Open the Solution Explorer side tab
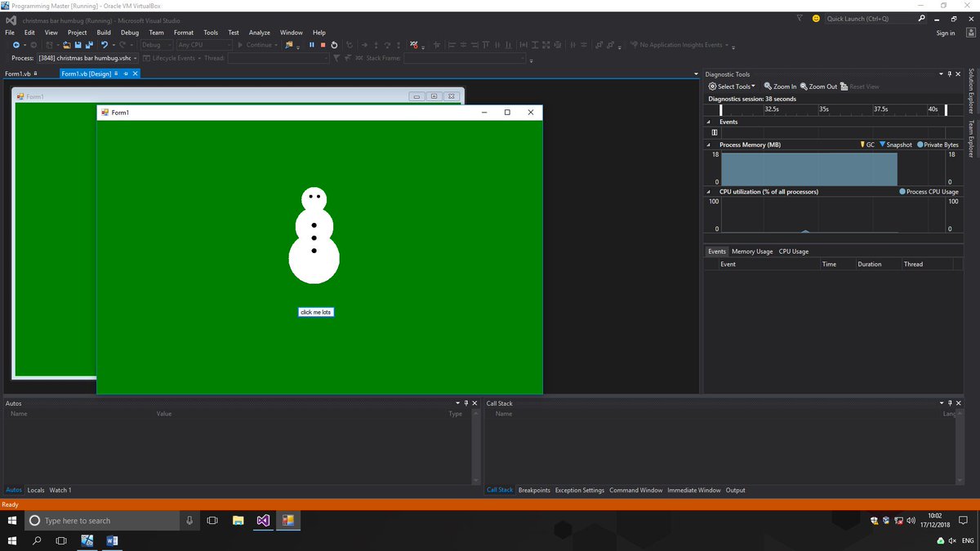Viewport: 980px width, 551px height. [972, 91]
